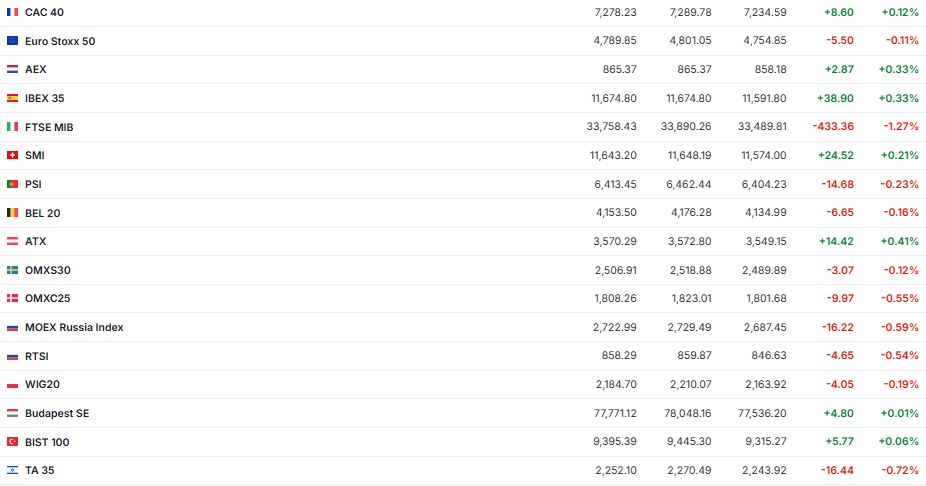
Task: Click the OMXC25 high value 1,823.01
Action: (689, 298)
